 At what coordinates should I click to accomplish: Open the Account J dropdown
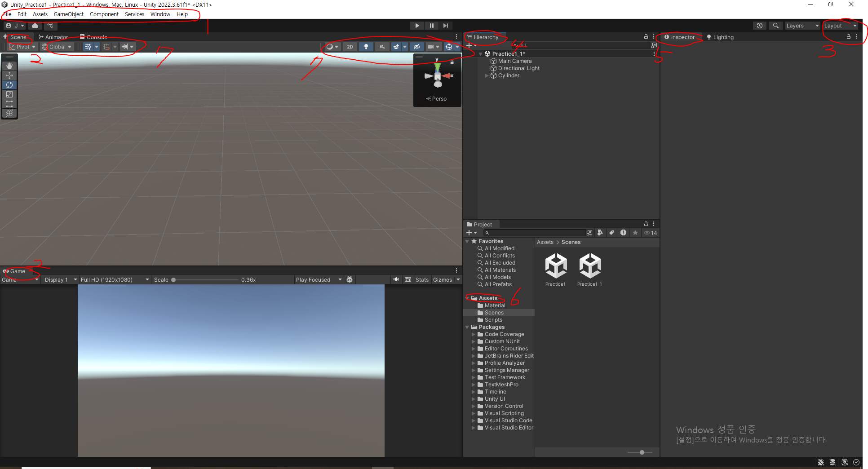point(15,26)
